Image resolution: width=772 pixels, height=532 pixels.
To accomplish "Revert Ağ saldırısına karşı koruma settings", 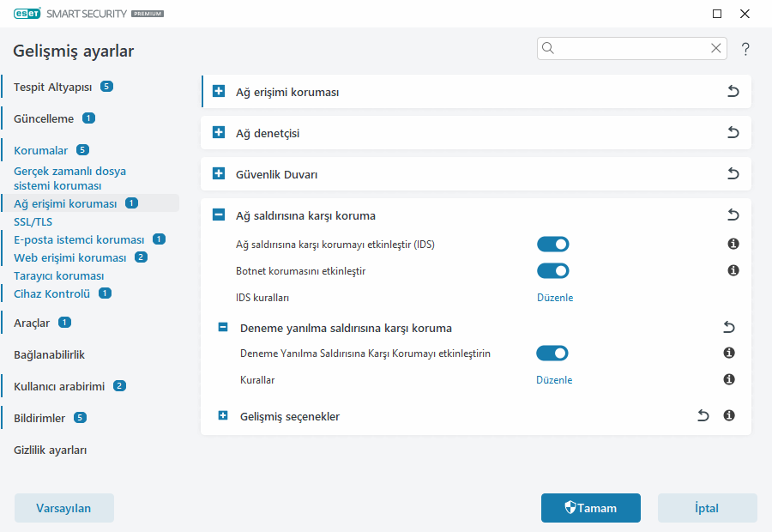I will (733, 215).
